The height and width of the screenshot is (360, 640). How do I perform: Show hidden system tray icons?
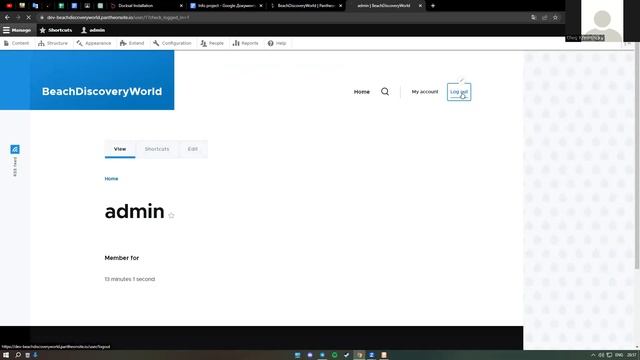pos(593,355)
